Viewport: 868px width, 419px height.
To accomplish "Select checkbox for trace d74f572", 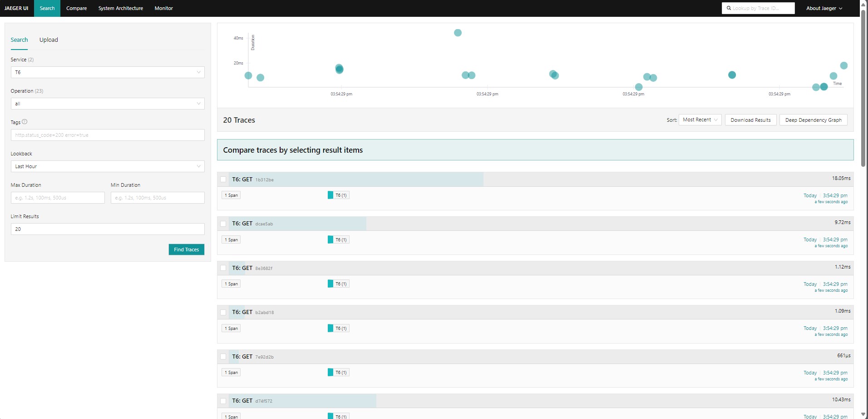I will 223,401.
